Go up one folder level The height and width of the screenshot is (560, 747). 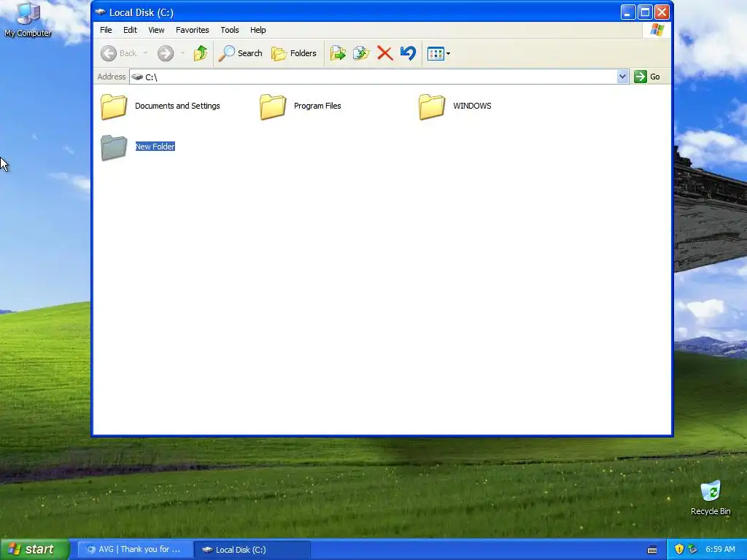coord(201,53)
